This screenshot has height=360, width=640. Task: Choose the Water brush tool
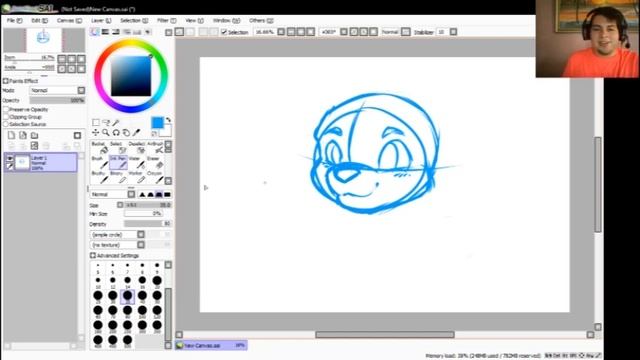click(136, 162)
